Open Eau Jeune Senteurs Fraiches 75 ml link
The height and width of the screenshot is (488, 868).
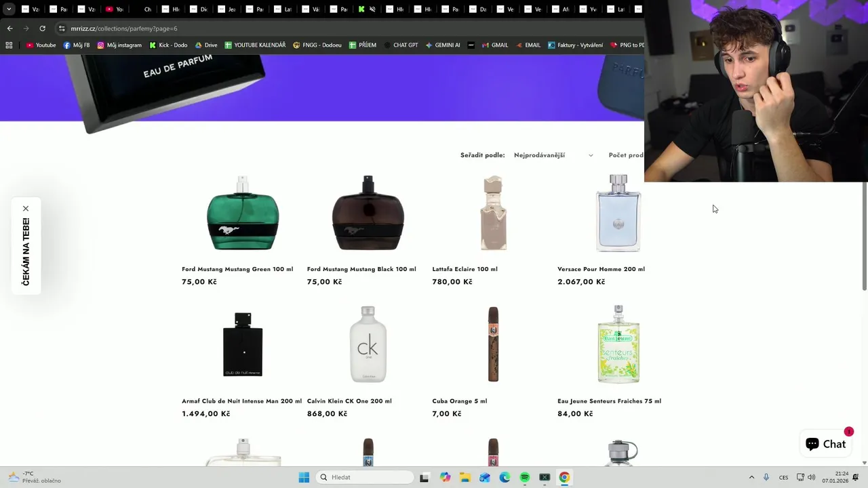(609, 401)
